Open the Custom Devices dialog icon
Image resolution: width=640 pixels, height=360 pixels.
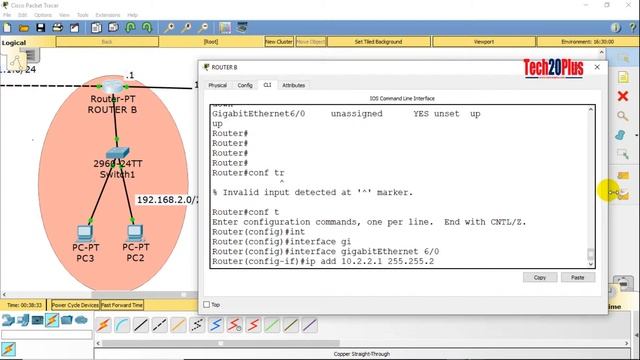(242, 28)
